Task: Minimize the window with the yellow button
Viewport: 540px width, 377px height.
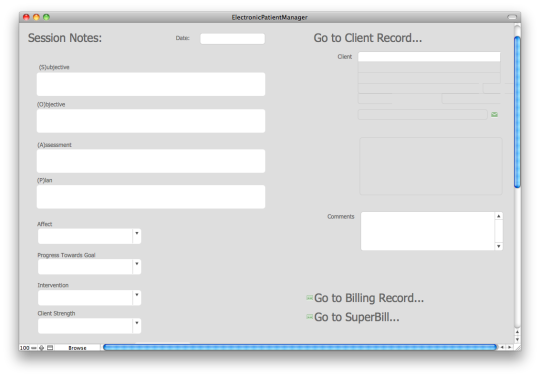Action: (x=36, y=17)
